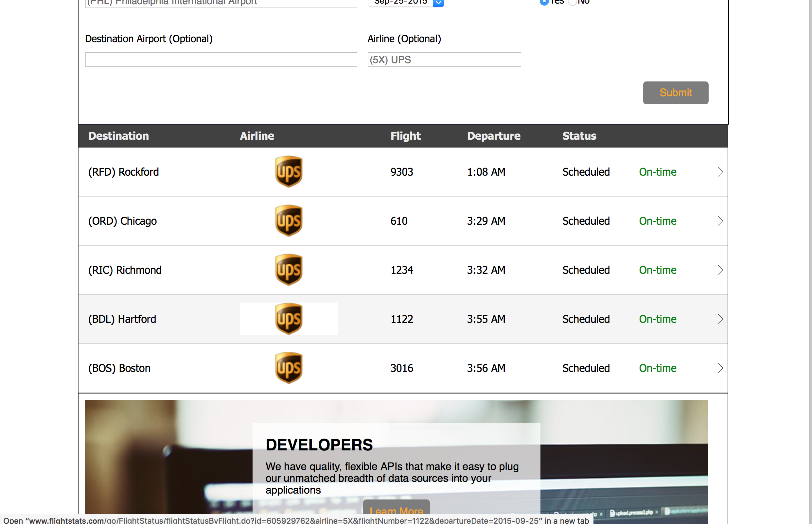
Task: Click On-time status for Richmond flight
Action: [658, 270]
